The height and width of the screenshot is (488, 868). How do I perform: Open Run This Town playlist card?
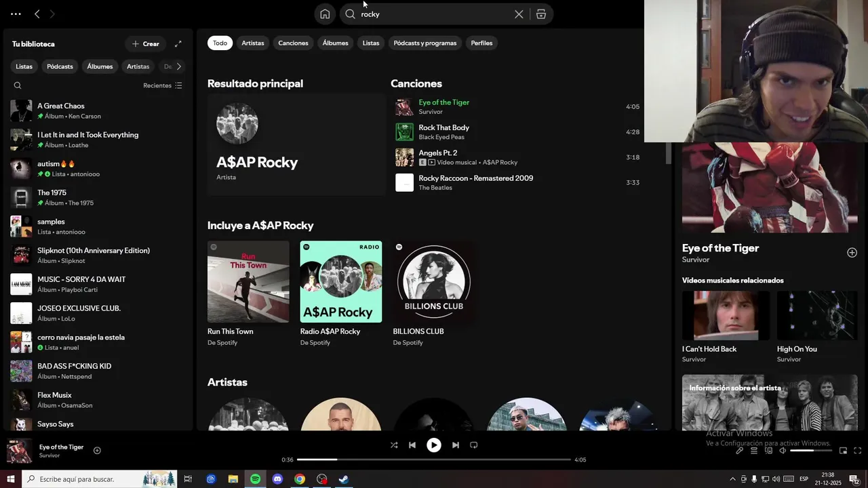248,293
